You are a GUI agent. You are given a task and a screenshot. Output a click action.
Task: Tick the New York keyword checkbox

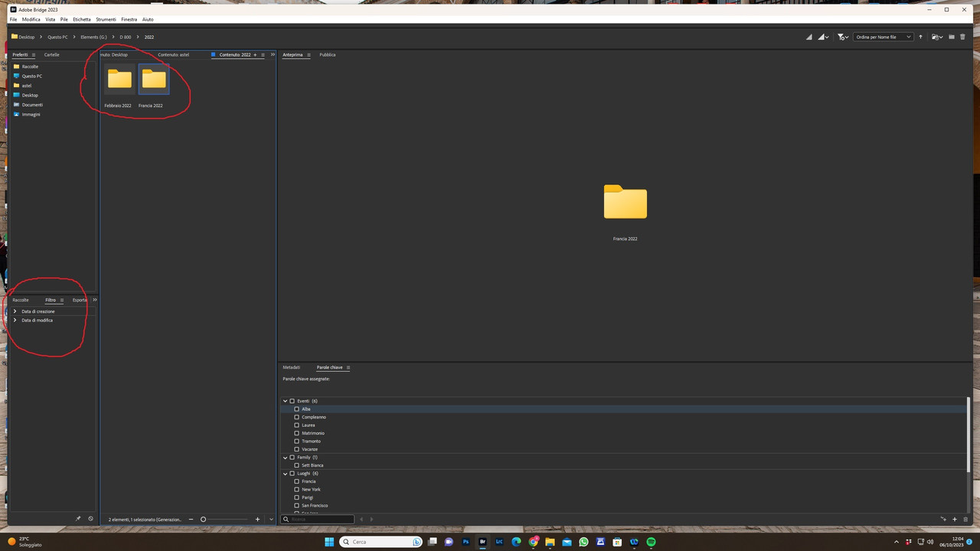pyautogui.click(x=297, y=489)
